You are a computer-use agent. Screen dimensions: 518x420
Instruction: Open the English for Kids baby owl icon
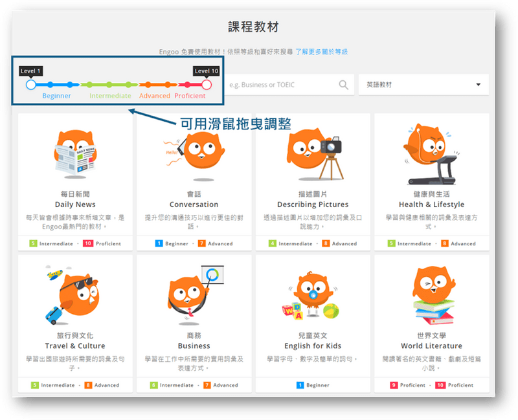click(x=313, y=294)
